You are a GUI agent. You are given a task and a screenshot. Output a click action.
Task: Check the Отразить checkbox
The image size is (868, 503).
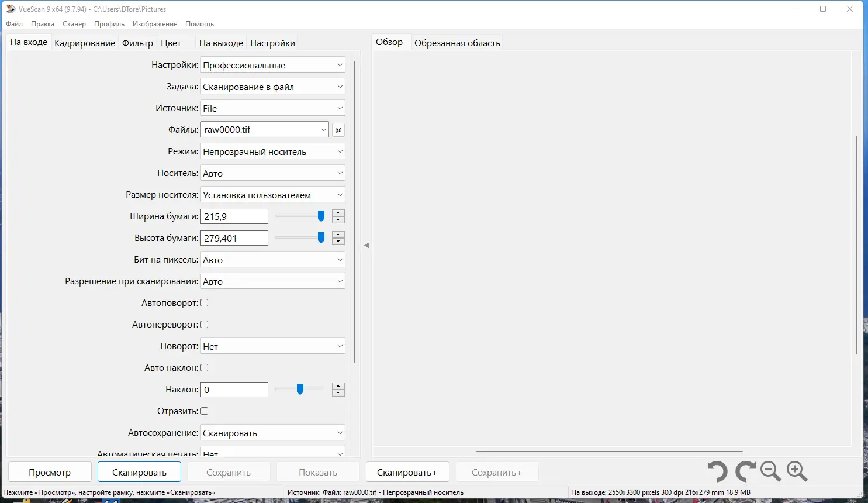205,411
